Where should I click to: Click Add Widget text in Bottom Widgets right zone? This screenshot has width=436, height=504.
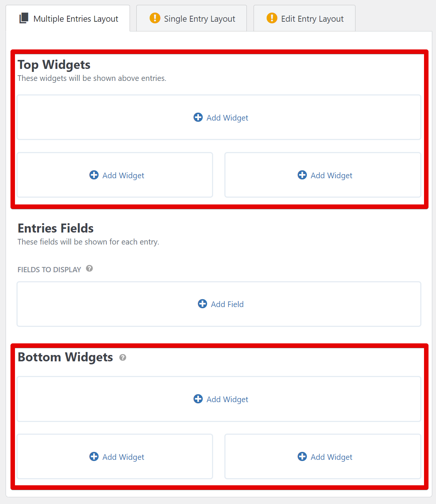coord(331,457)
